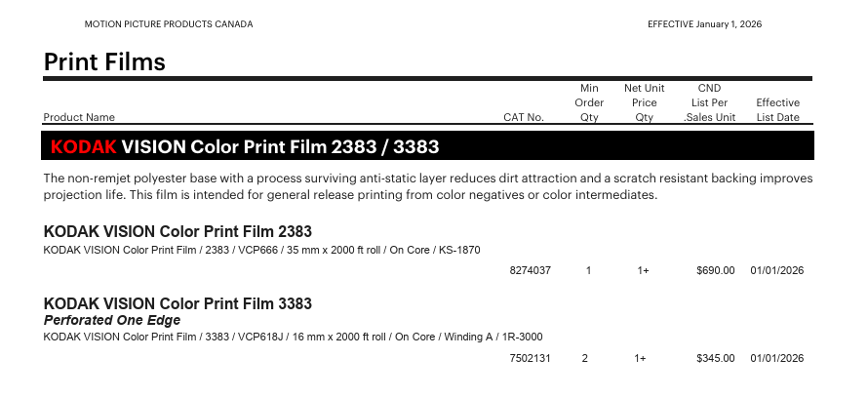Click the Product Name column header
Image resolution: width=868 pixels, height=398 pixels.
click(79, 118)
